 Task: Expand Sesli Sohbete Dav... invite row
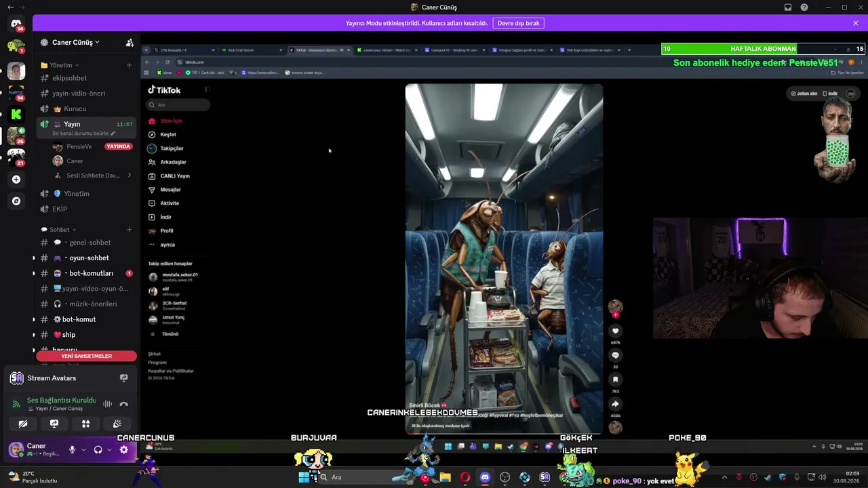pyautogui.click(x=94, y=176)
